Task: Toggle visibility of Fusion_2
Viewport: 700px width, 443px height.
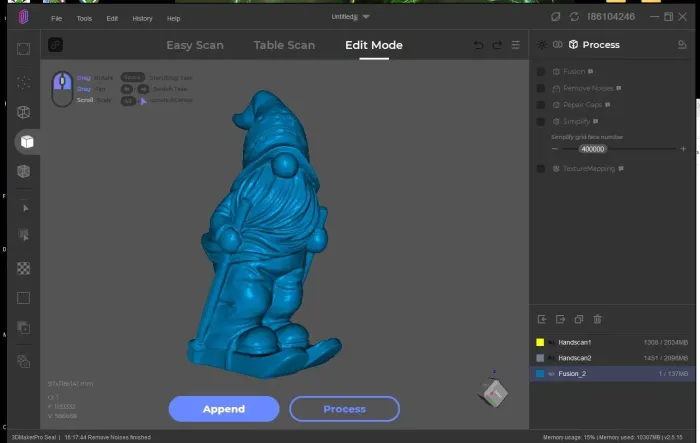Action: tap(551, 374)
